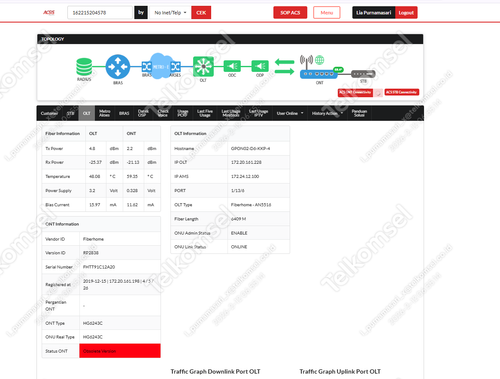
Task: Click the ACS ONT Connectivity button
Action: 355,93
